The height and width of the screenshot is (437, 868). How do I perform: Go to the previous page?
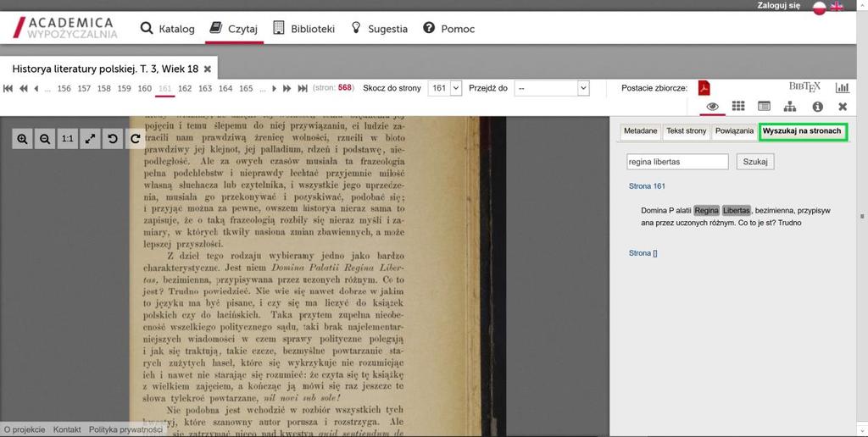[x=36, y=89]
